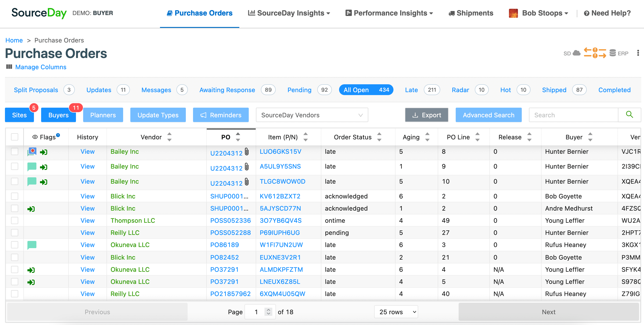The image size is (644, 325).
Task: Sort the table by Aging column
Action: click(x=427, y=137)
